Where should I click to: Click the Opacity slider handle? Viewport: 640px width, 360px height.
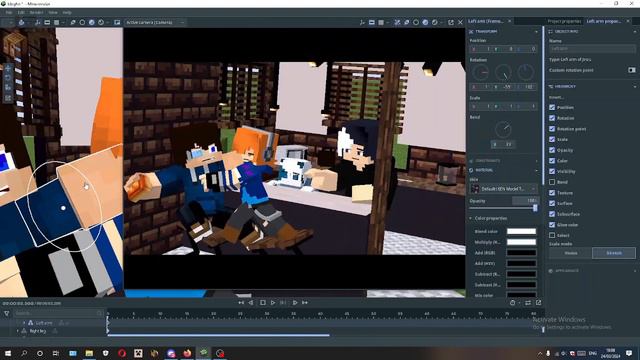[535, 208]
